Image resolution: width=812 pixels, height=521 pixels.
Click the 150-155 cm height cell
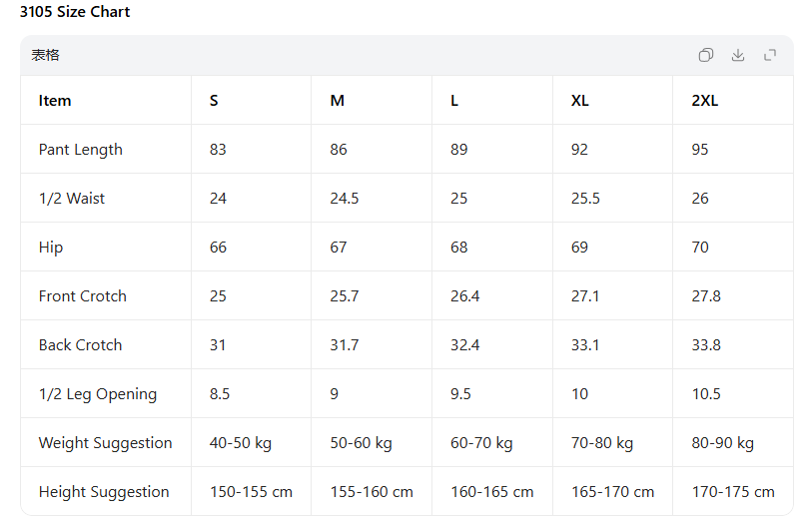[251, 492]
